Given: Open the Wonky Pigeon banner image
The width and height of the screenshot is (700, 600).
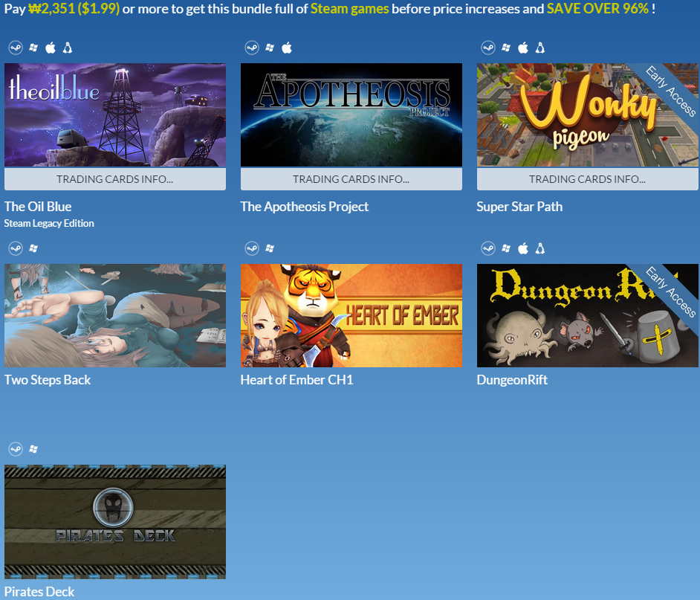Looking at the screenshot, I should point(588,114).
